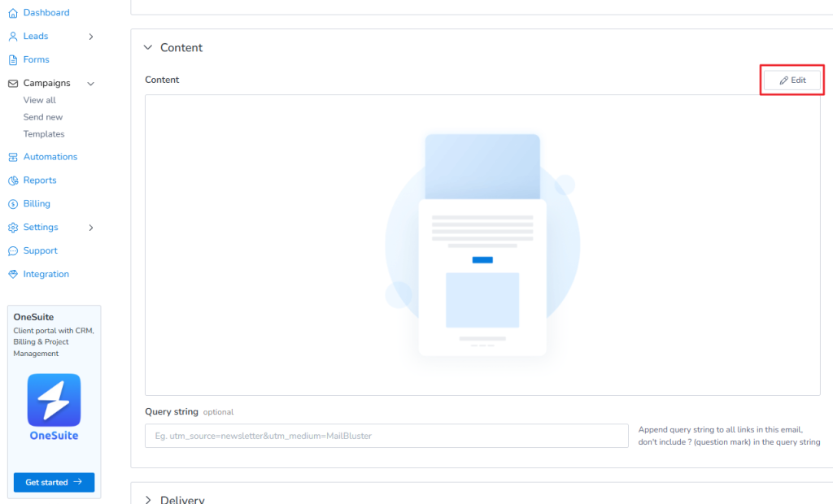Image resolution: width=833 pixels, height=504 pixels.
Task: Click the Support chat bubble icon
Action: coord(13,250)
